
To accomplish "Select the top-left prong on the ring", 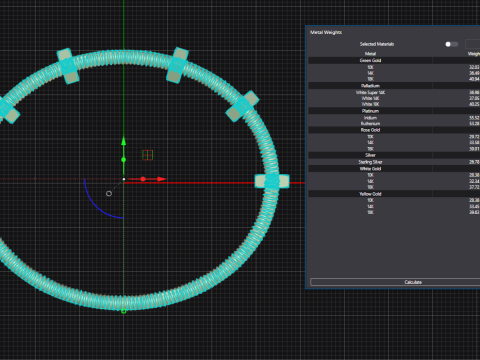I will pos(68,66).
